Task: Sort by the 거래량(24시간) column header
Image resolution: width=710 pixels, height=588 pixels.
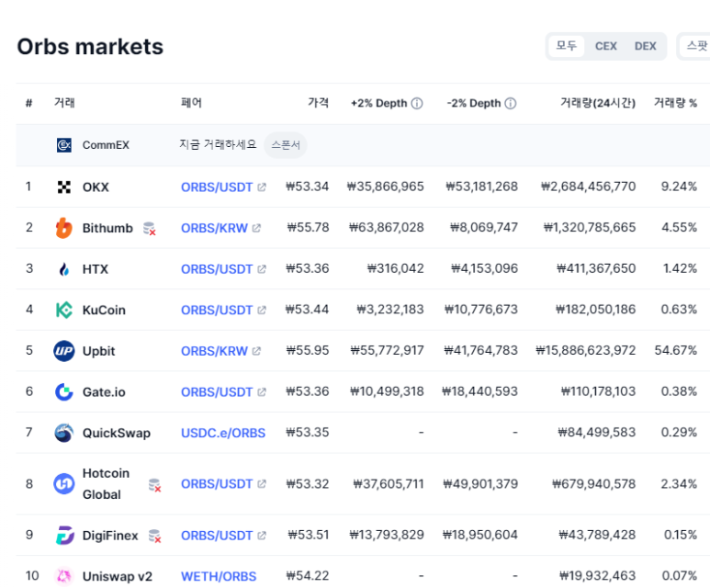Action: pos(598,103)
